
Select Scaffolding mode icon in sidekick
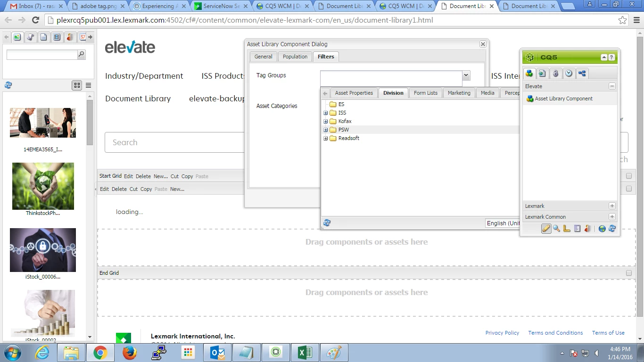point(577,229)
